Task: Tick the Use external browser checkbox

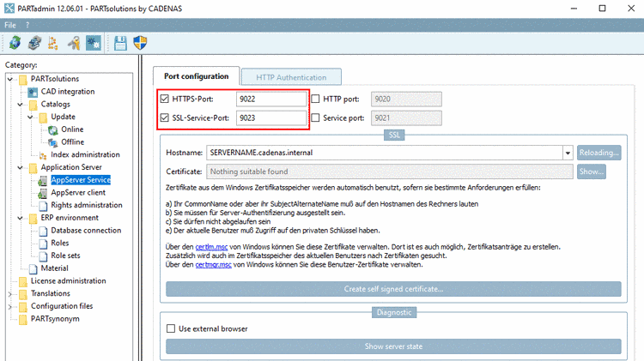Action: pos(171,328)
